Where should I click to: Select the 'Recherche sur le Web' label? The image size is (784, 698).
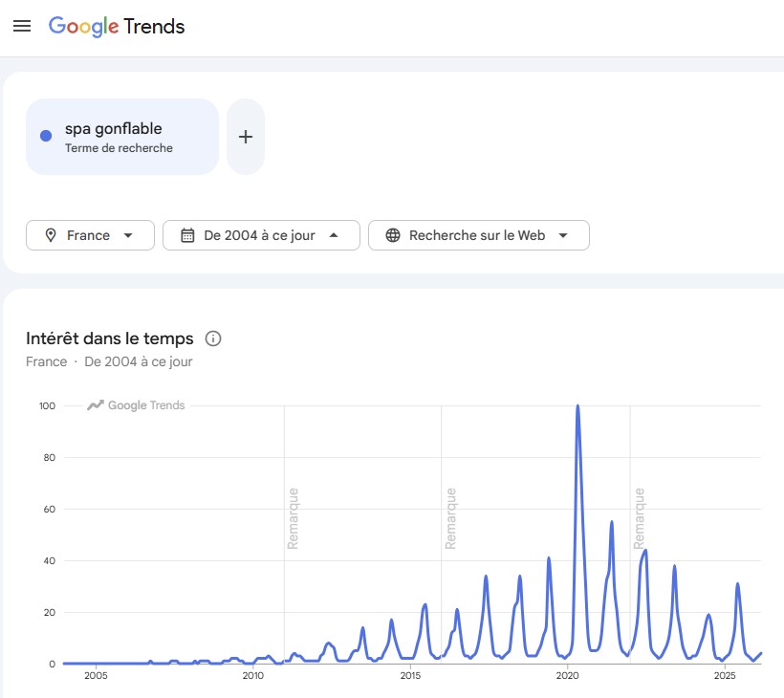click(476, 235)
